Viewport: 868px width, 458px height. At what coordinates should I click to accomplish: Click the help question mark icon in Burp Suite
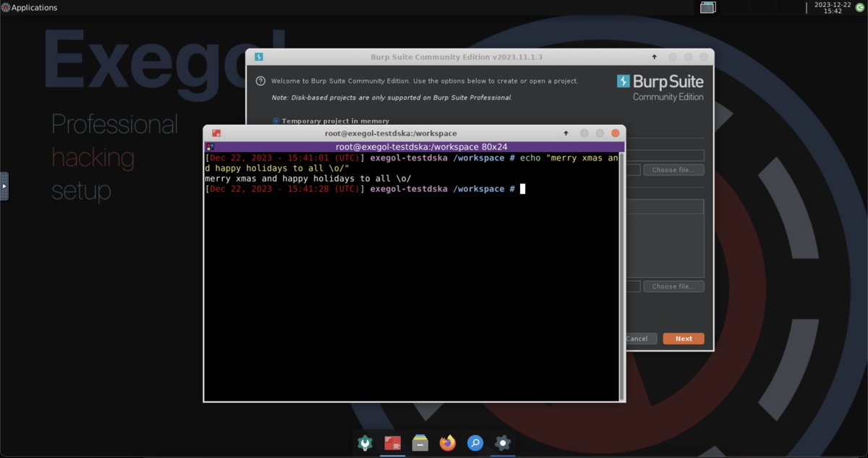point(261,81)
